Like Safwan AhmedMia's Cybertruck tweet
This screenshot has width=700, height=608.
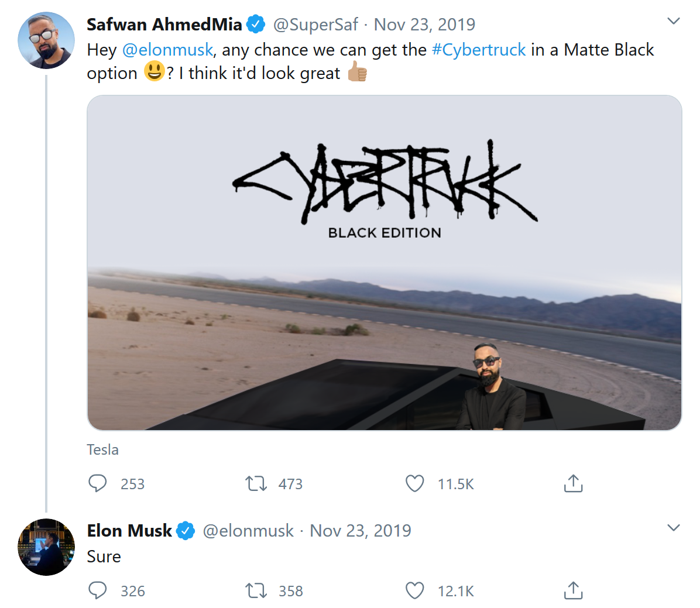click(x=415, y=484)
